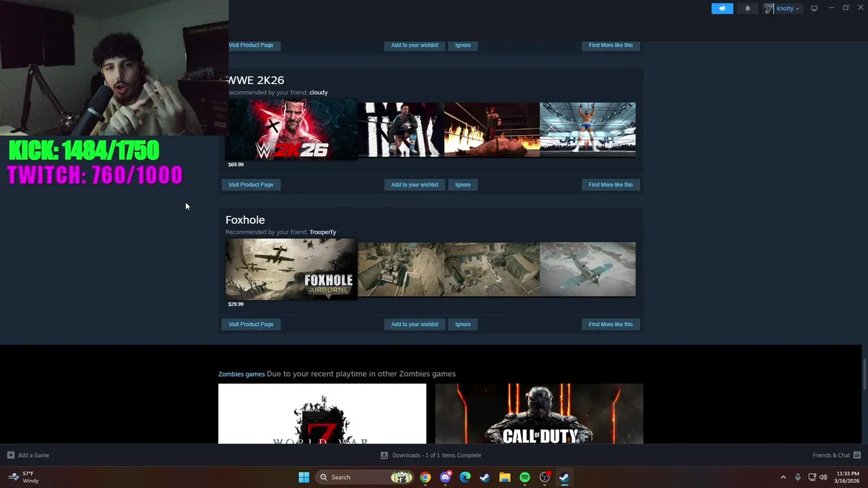The image size is (868, 488).
Task: Open Spotify from the taskbar
Action: point(525,477)
